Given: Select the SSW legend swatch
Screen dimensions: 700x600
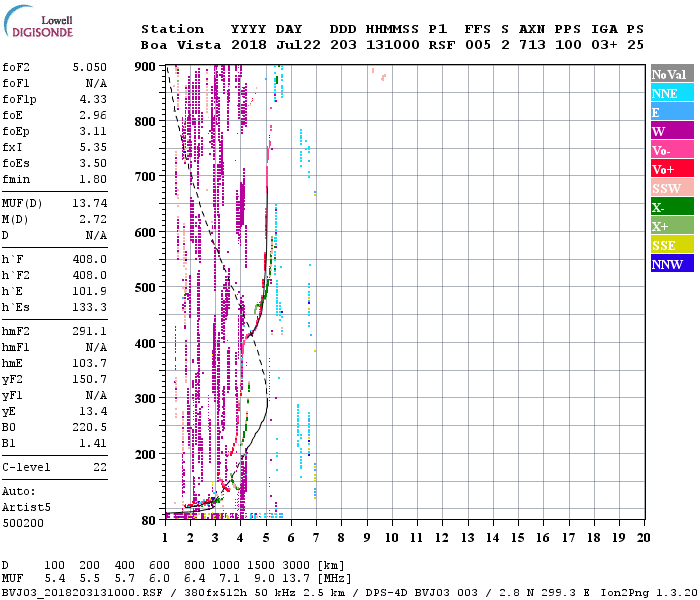Looking at the screenshot, I should tap(672, 188).
